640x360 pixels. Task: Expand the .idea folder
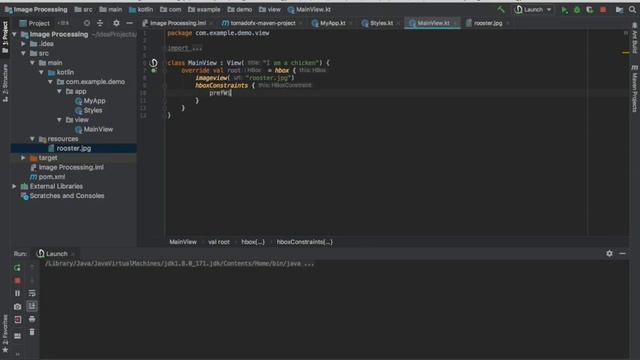(x=24, y=44)
